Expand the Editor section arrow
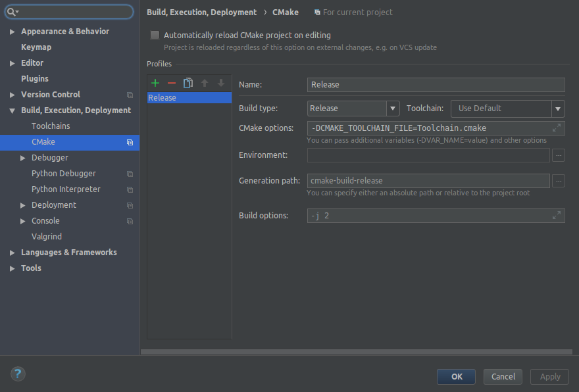Viewport: 579px width, 392px height. point(13,64)
